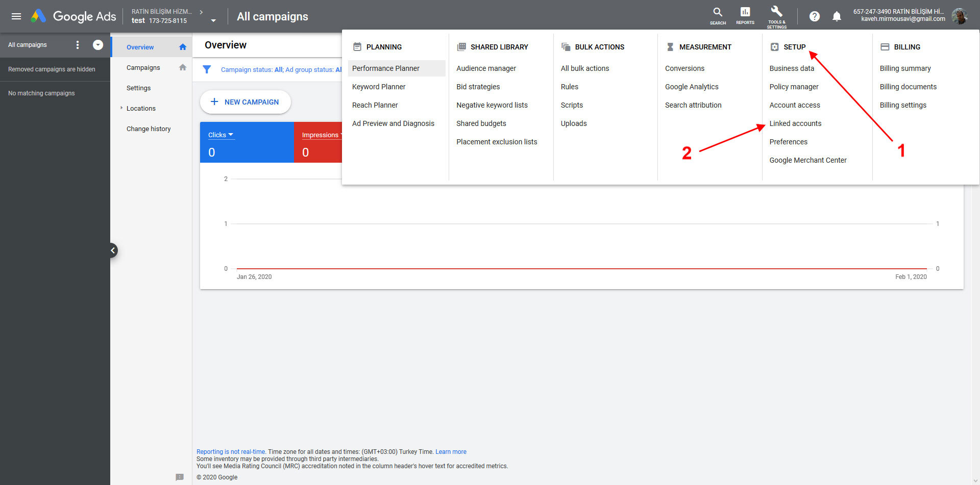Open the Clicks metric dropdown
The width and height of the screenshot is (980, 485).
click(221, 135)
